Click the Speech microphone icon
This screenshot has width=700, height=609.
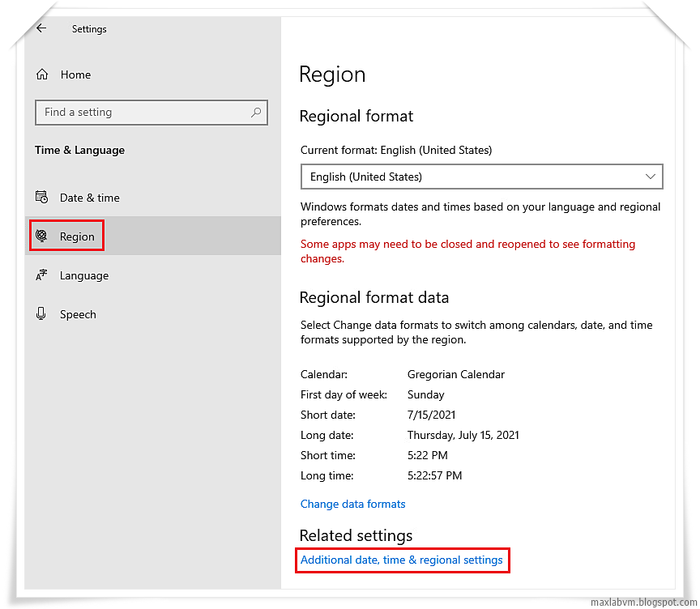[41, 313]
